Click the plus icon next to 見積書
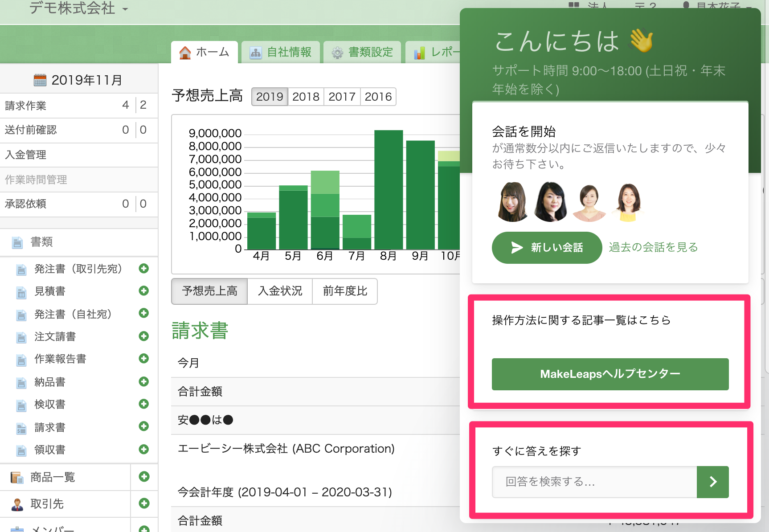Screen dimensions: 769x532 (x=143, y=291)
